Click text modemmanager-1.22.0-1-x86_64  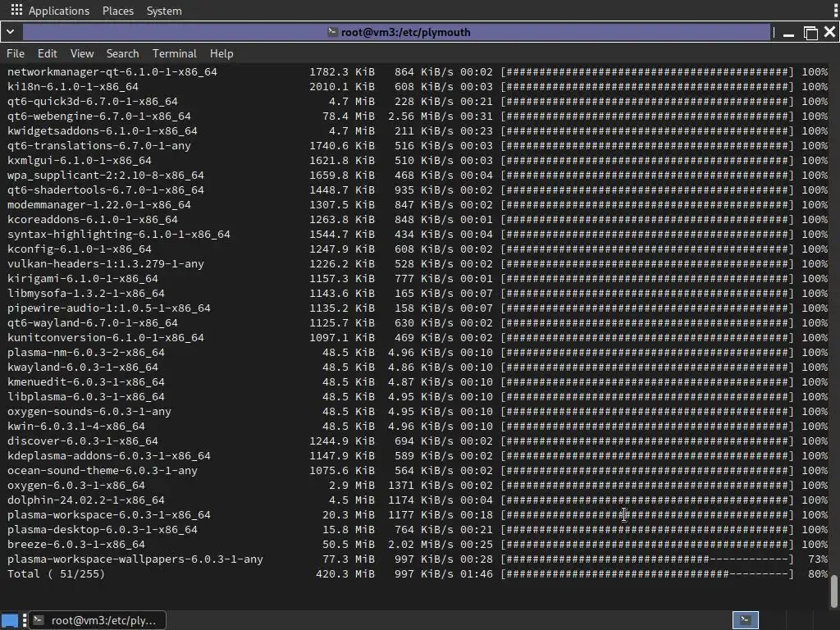pyautogui.click(x=99, y=204)
